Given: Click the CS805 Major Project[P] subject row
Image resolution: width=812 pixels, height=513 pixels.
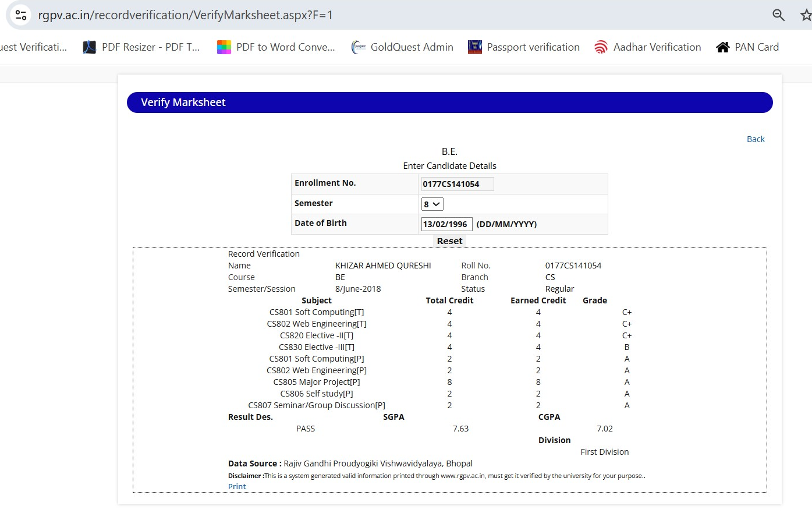Looking at the screenshot, I should (x=317, y=382).
